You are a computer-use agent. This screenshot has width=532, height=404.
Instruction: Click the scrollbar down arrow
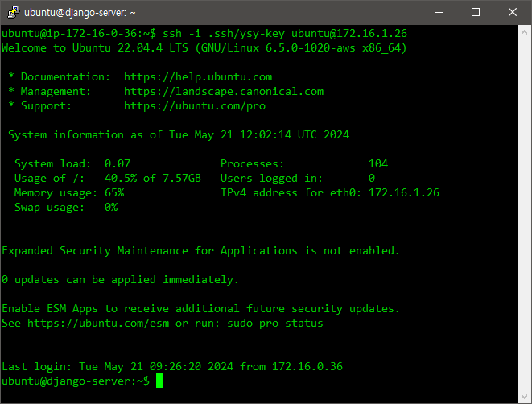click(x=524, y=396)
